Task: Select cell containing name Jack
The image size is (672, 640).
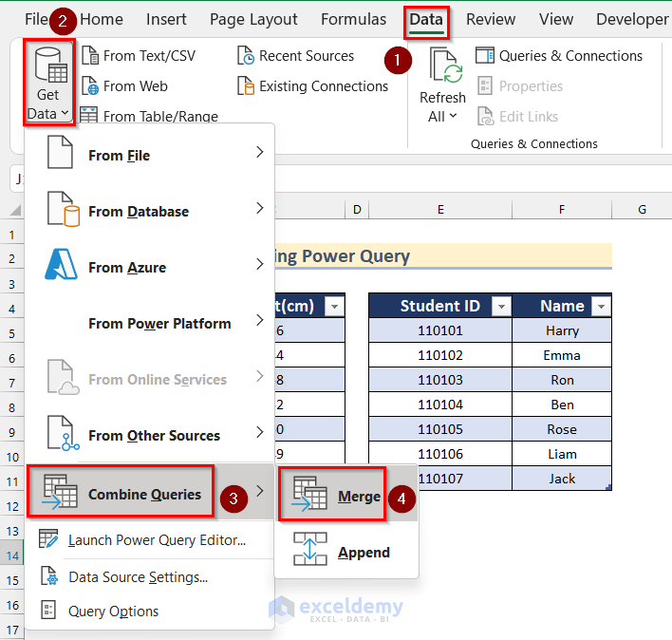Action: 562,479
